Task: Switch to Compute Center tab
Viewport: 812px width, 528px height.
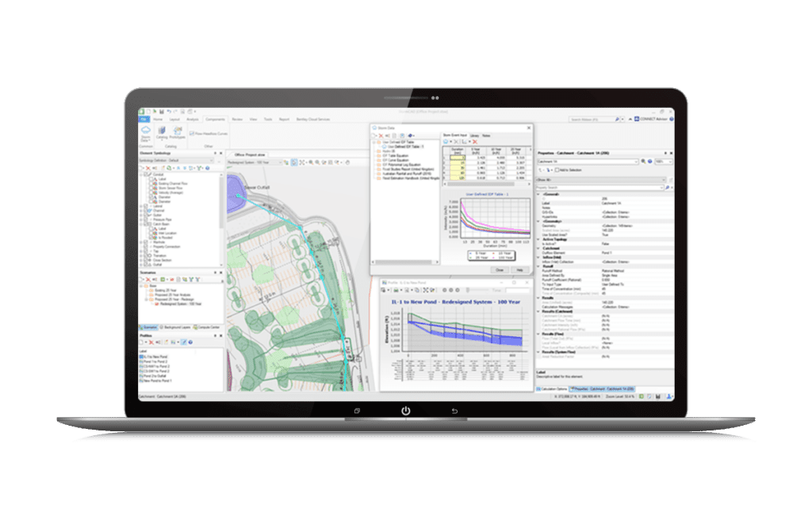Action: coord(207,327)
